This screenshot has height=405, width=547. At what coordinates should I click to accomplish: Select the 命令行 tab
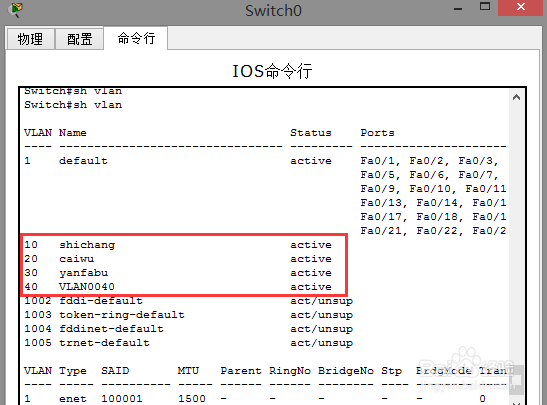click(x=136, y=38)
